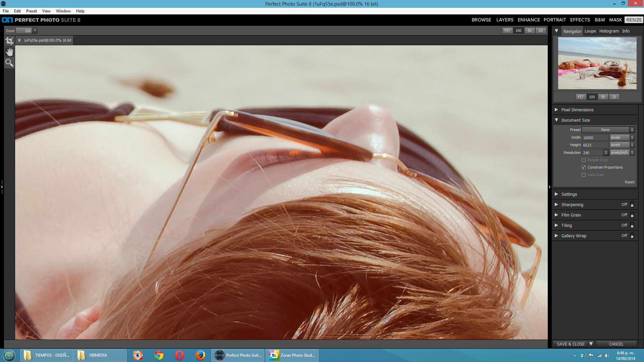Switch to the ENHANCE module
The height and width of the screenshot is (362, 644).
tap(529, 20)
